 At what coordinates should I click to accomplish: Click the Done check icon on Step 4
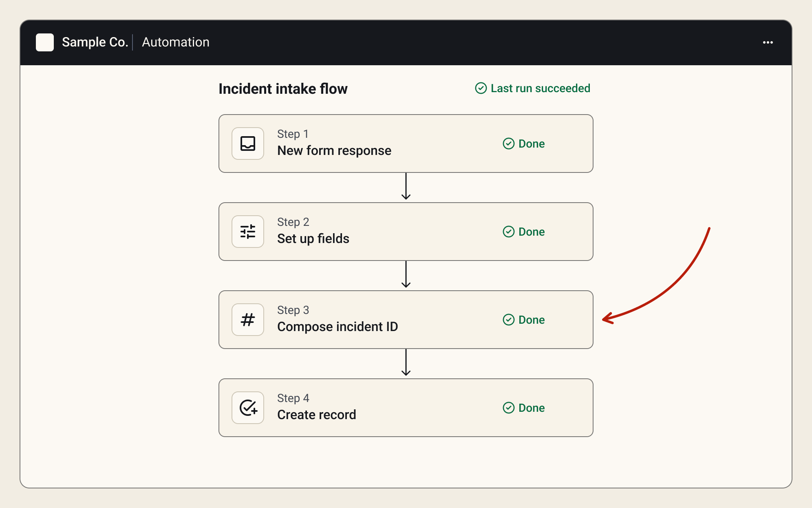coord(509,408)
